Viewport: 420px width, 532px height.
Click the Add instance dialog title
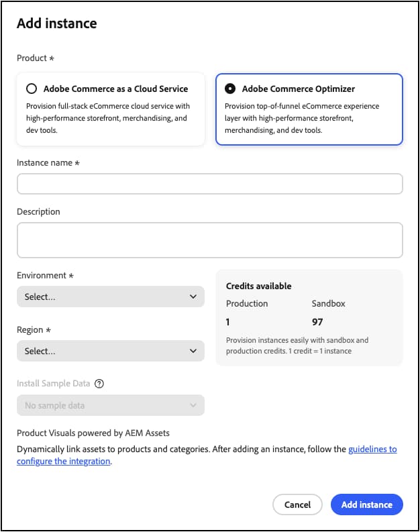(x=57, y=23)
